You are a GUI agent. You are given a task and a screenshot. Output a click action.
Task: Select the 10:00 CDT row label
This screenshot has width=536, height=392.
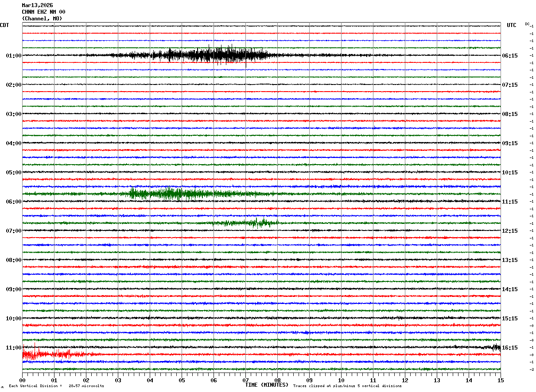click(x=14, y=319)
